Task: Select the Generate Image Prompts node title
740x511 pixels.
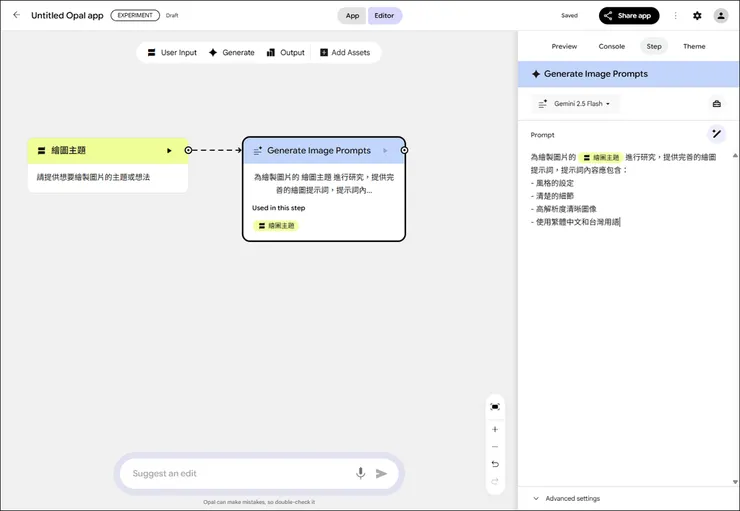Action: point(319,151)
